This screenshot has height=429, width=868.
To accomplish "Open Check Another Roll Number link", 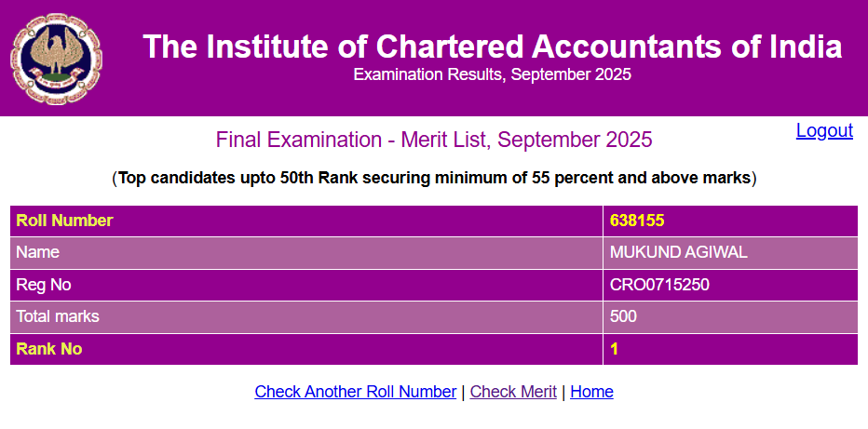I will (355, 392).
